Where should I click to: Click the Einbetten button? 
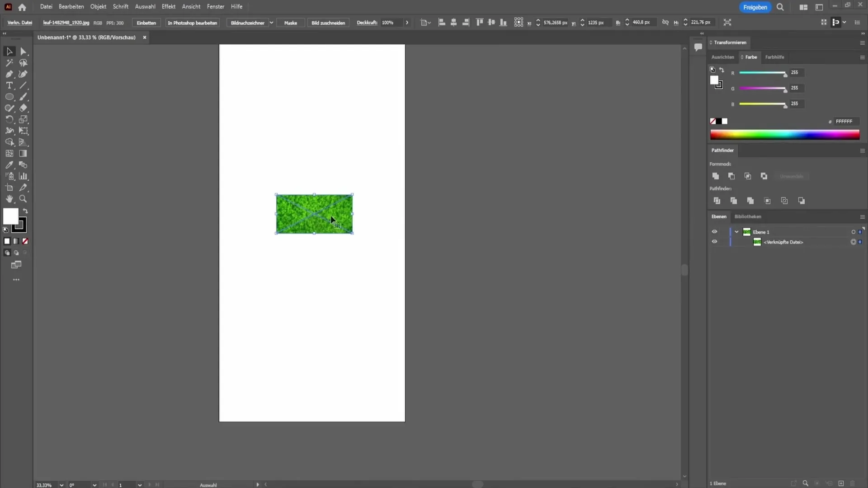point(146,23)
